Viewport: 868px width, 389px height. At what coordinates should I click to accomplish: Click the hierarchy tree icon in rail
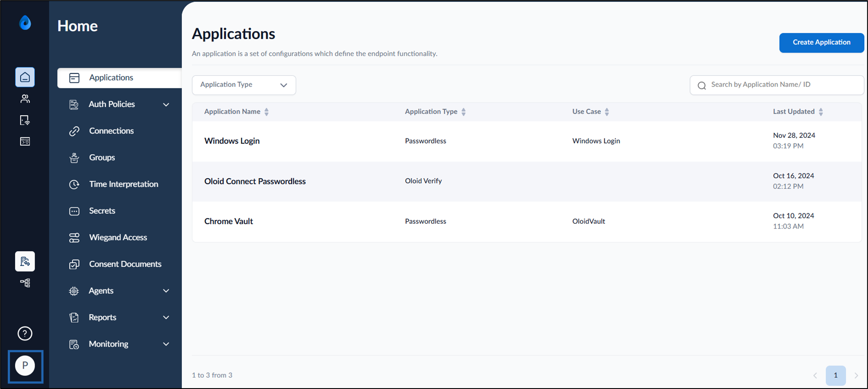[x=25, y=283]
